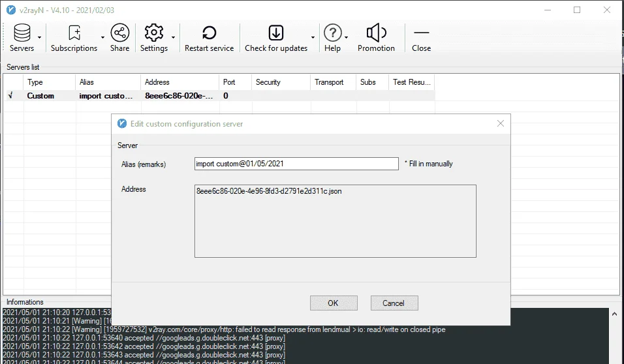Screen dimensions: 624x364
Task: Close the v2rayN main window
Action: click(607, 10)
